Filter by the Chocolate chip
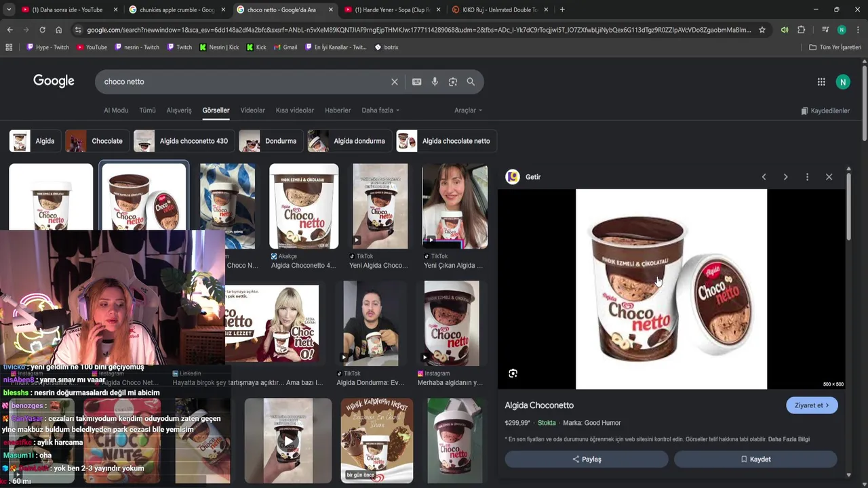The height and width of the screenshot is (488, 868). coord(96,141)
